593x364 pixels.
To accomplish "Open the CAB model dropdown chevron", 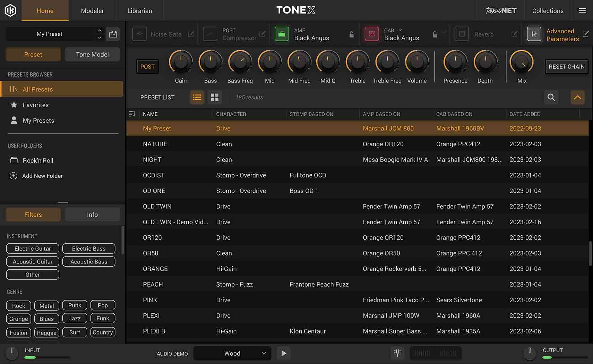I will [x=400, y=30].
